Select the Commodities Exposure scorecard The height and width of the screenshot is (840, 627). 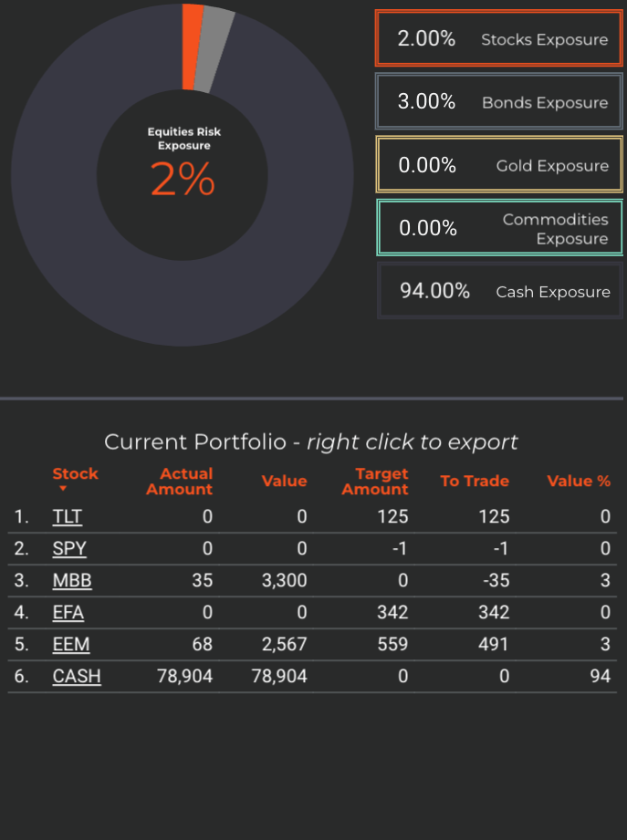pos(499,228)
